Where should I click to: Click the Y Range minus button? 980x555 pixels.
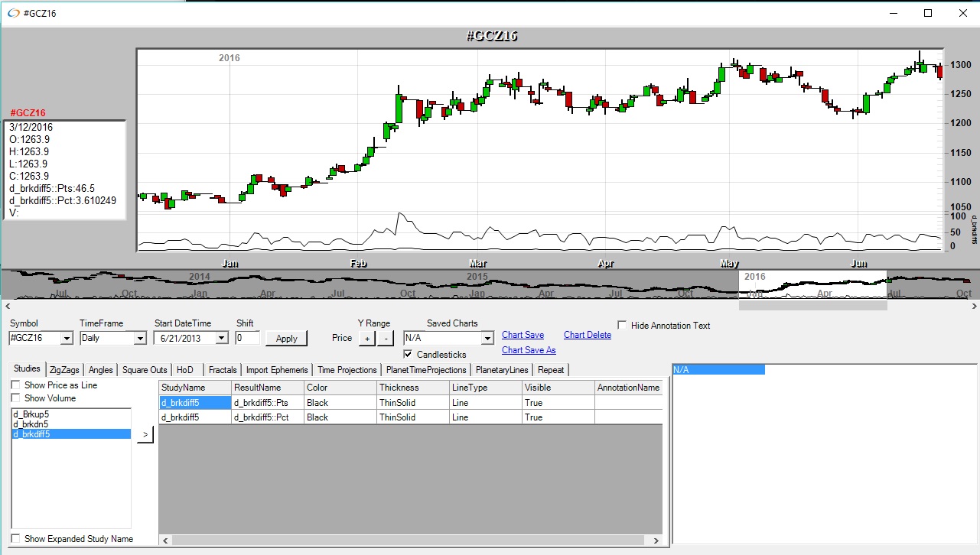coord(385,338)
